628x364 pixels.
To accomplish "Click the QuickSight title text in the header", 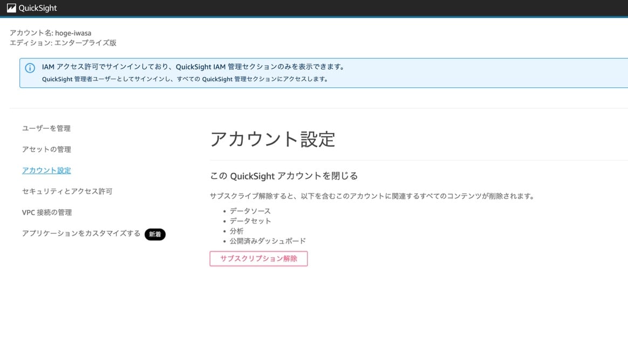I will click(x=38, y=8).
